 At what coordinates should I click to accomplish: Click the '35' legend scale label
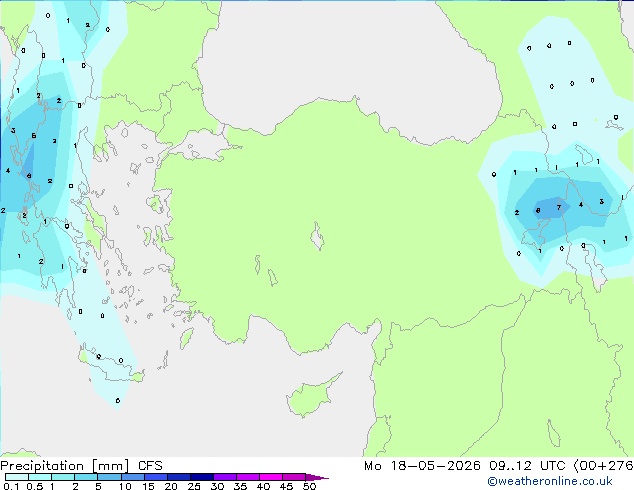click(x=240, y=486)
